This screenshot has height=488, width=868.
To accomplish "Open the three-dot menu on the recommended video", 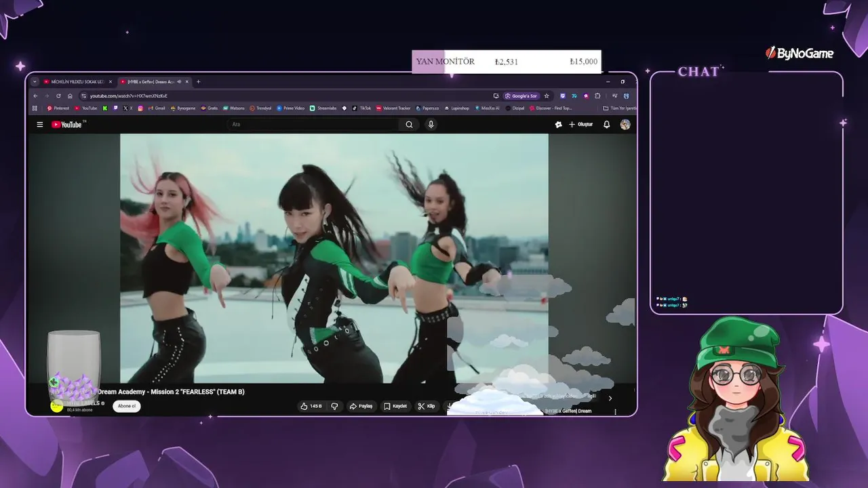I will pos(615,411).
